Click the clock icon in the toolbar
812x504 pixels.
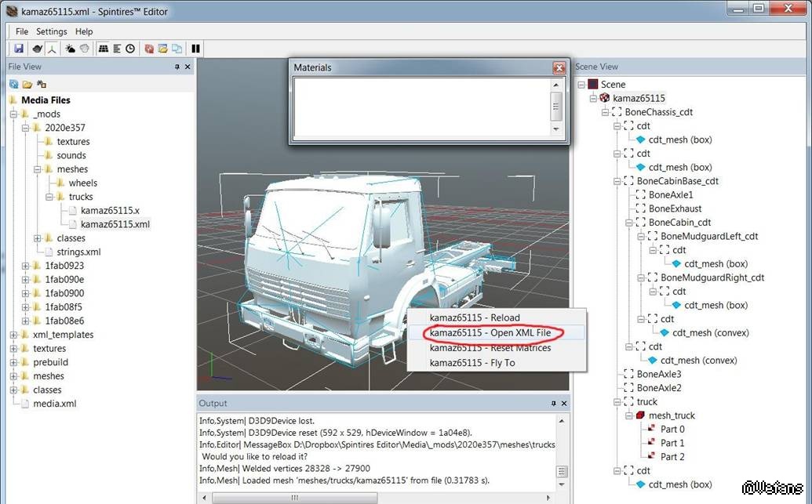pyautogui.click(x=130, y=49)
